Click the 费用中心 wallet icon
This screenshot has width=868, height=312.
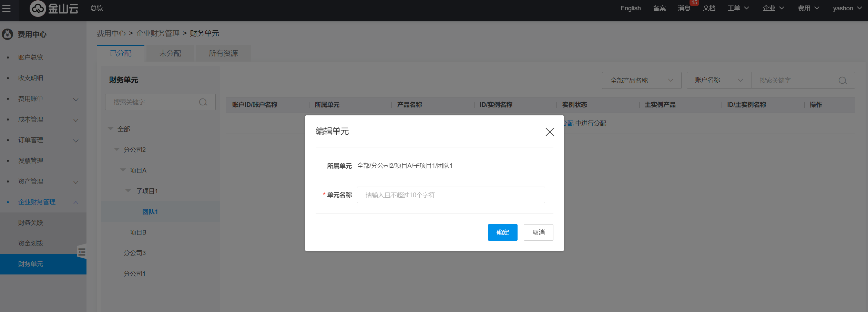pyautogui.click(x=7, y=34)
